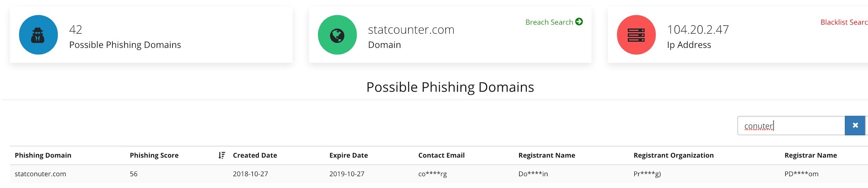
Task: Sort by Registrant Name column header
Action: click(546, 155)
